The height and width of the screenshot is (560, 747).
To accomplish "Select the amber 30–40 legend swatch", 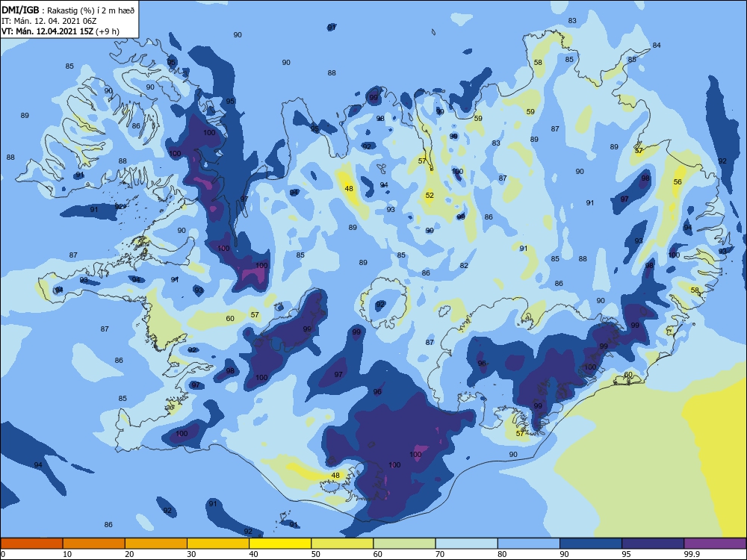I will point(218,544).
